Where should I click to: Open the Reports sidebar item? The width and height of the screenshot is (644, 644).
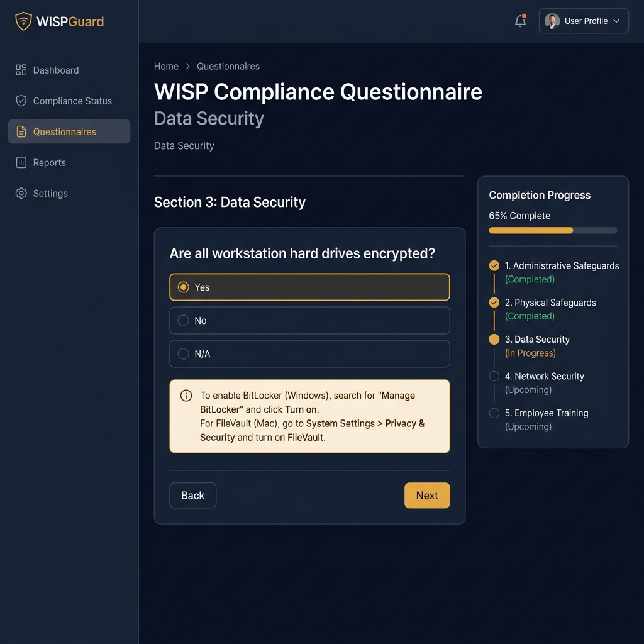coord(69,162)
